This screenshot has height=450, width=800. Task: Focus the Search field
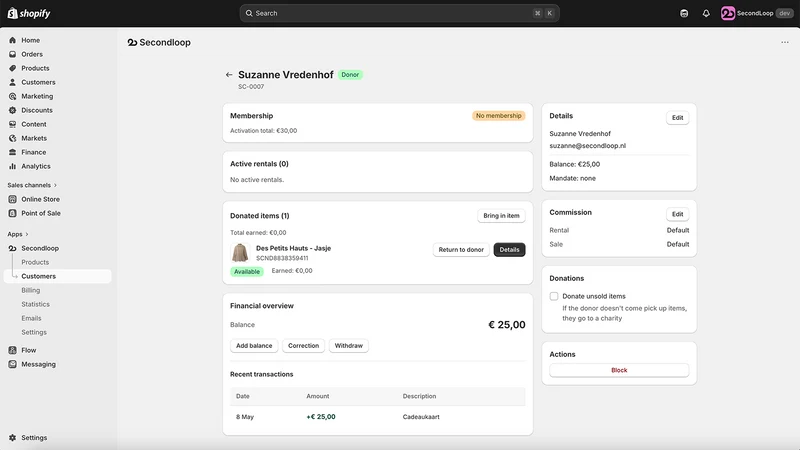[399, 13]
